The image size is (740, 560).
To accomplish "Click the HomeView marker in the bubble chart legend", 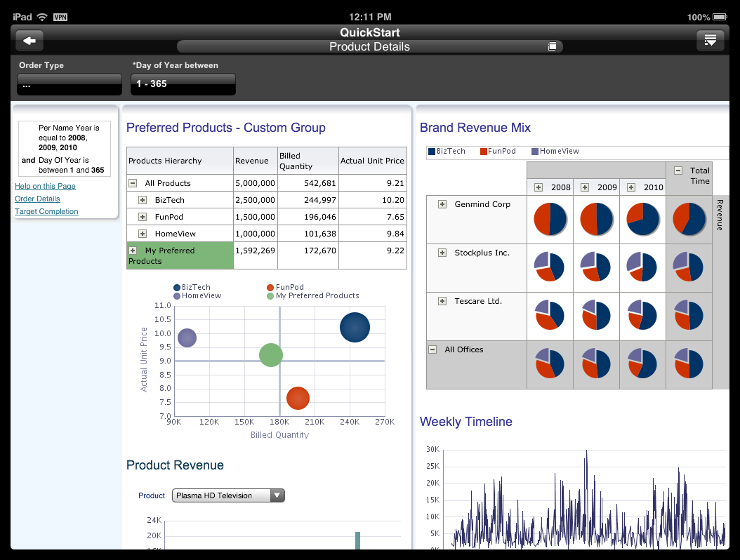I will (x=177, y=296).
